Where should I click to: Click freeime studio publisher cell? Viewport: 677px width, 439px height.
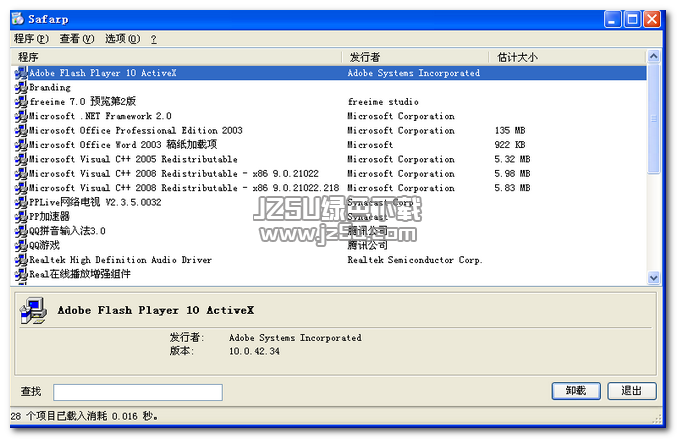383,102
